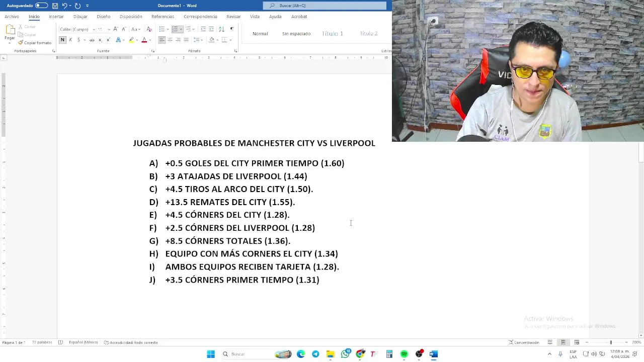Open font name Calibri dropdown
Image resolution: width=644 pixels, height=362 pixels.
(x=94, y=29)
